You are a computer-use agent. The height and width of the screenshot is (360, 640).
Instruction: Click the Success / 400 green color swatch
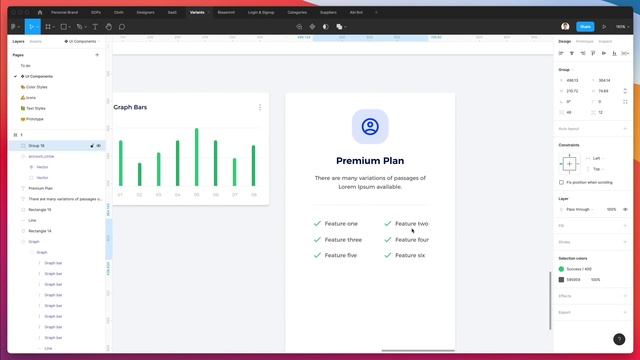pos(561,269)
